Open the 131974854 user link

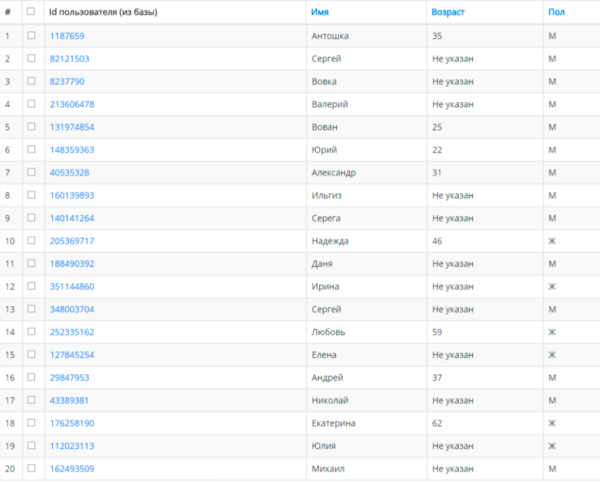(x=72, y=127)
